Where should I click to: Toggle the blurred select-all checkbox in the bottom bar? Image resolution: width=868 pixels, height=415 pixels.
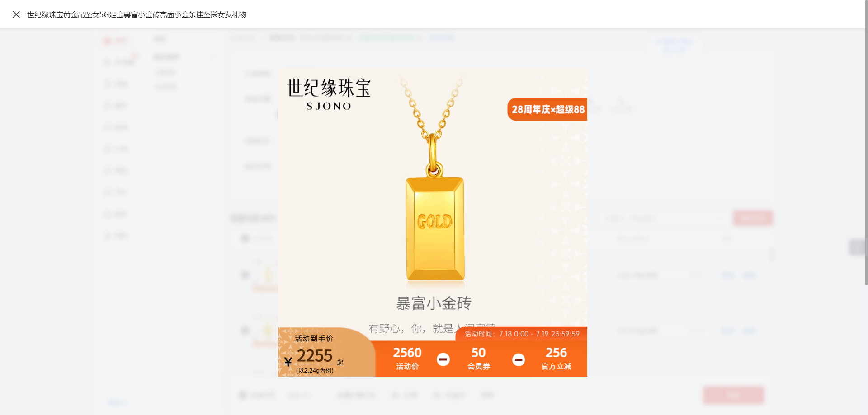coord(243,395)
